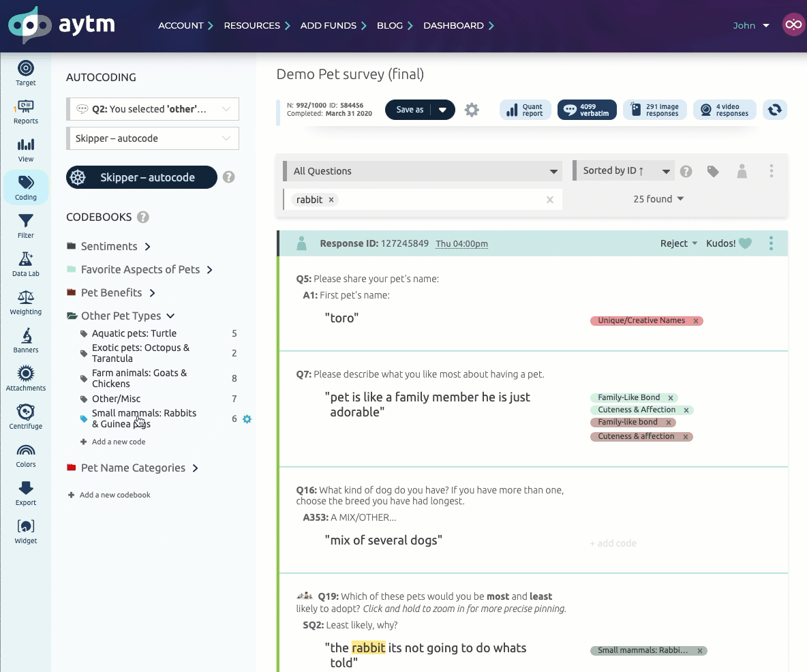This screenshot has height=672, width=807.
Task: Open the ADD FUNDS menu
Action: coord(333,25)
